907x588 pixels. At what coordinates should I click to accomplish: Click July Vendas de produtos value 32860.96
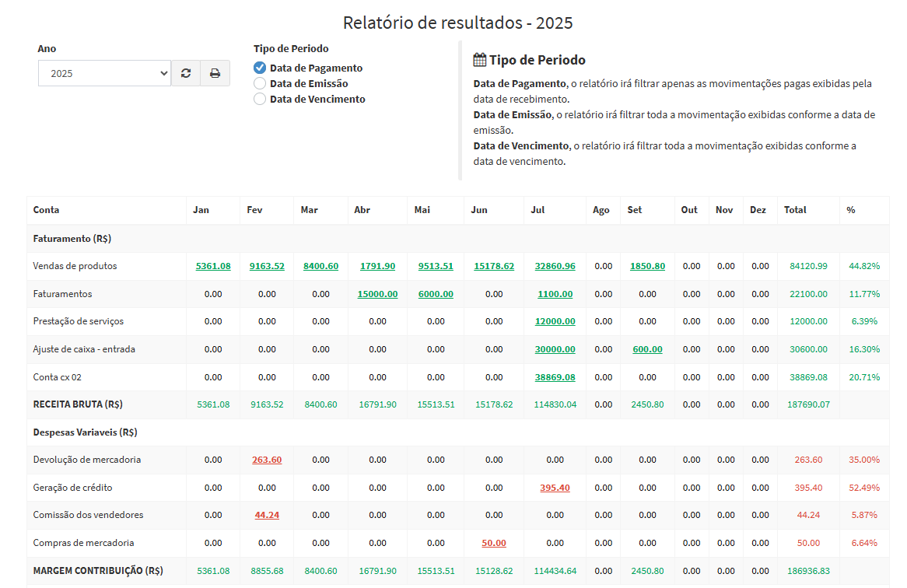[x=555, y=266]
